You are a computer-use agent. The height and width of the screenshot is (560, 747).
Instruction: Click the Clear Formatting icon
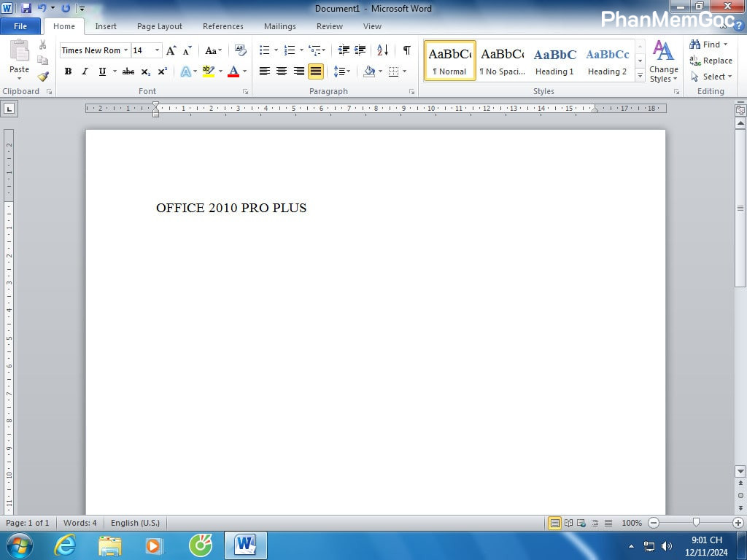click(x=241, y=50)
